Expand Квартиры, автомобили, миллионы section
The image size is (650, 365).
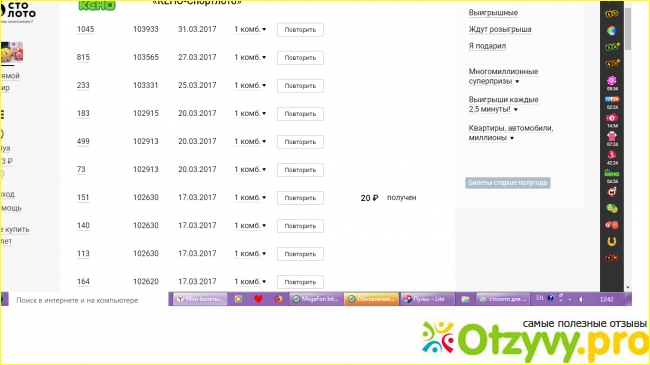pos(511,133)
